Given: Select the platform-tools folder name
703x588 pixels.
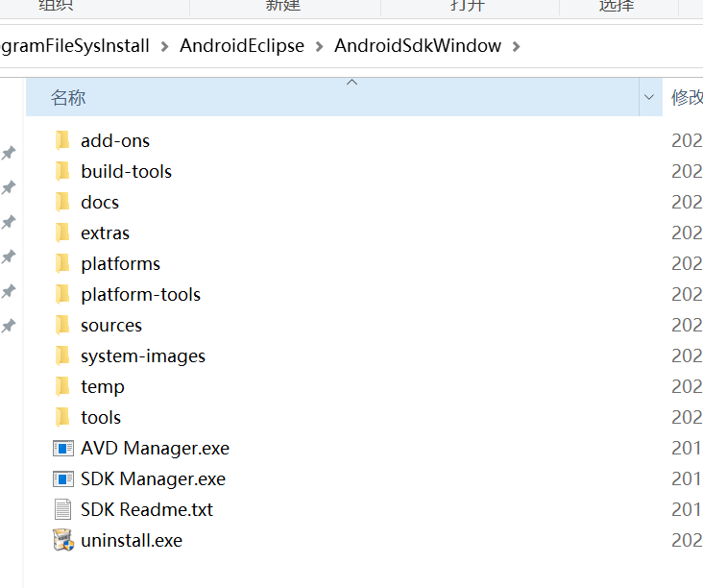Looking at the screenshot, I should pyautogui.click(x=141, y=295).
